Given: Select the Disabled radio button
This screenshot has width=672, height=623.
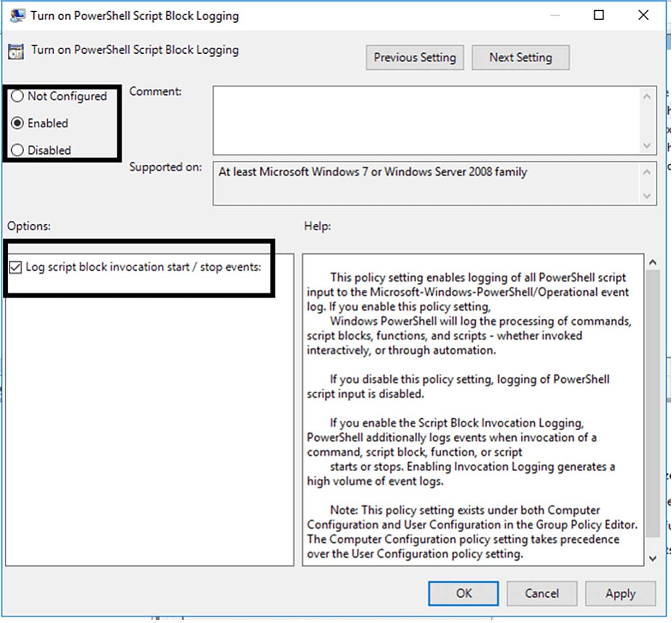Looking at the screenshot, I should click(17, 150).
